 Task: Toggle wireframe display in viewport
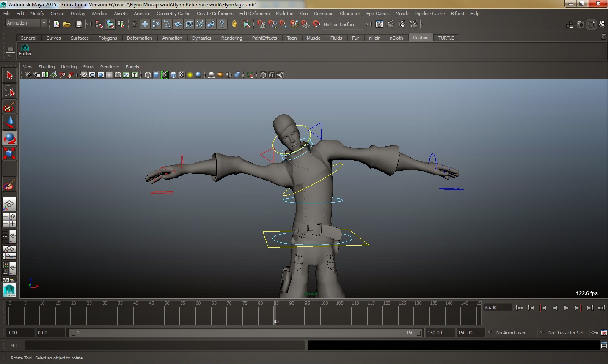pyautogui.click(x=148, y=75)
